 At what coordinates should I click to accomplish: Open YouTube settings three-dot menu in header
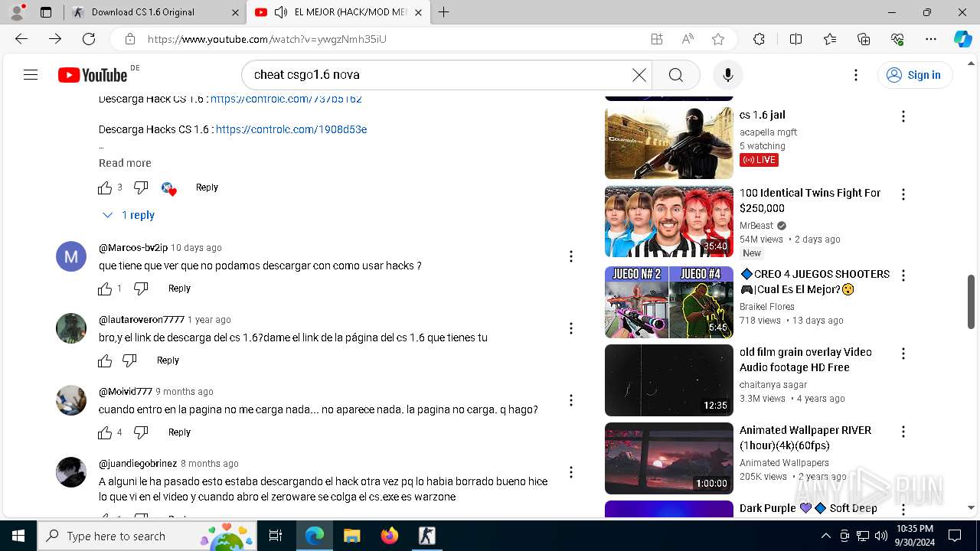click(856, 75)
